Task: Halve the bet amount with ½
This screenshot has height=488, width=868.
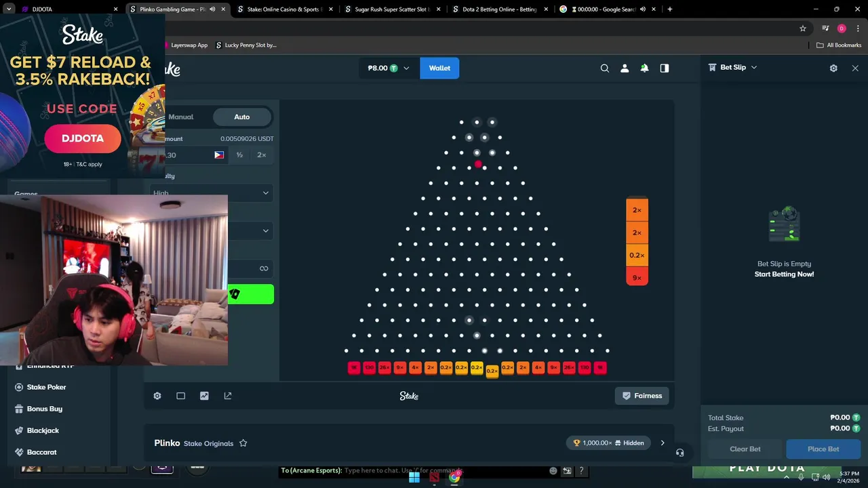Action: point(239,155)
